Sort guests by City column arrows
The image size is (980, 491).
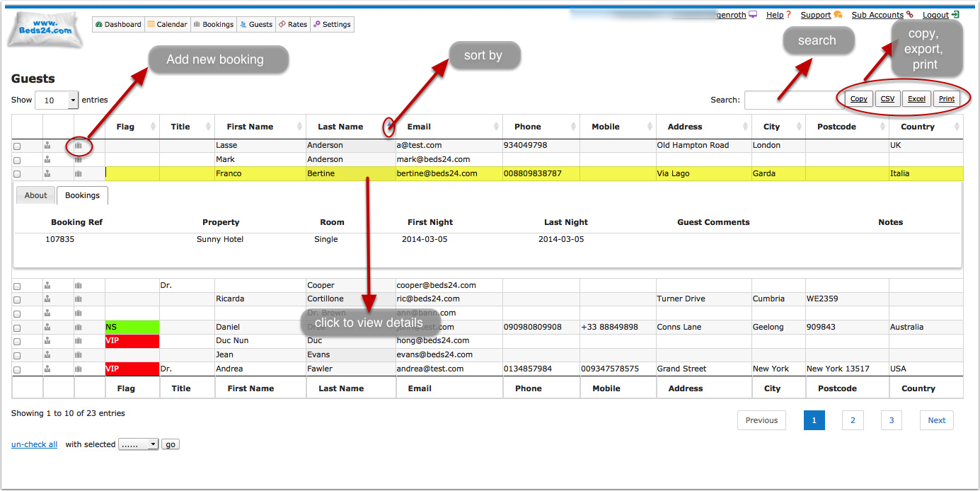[x=799, y=127]
